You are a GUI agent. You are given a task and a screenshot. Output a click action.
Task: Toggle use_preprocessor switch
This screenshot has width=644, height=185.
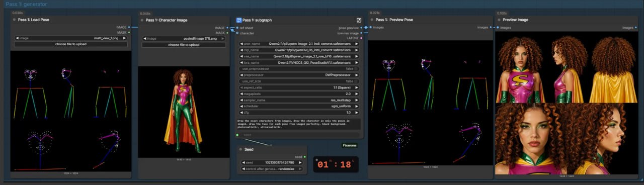point(356,68)
